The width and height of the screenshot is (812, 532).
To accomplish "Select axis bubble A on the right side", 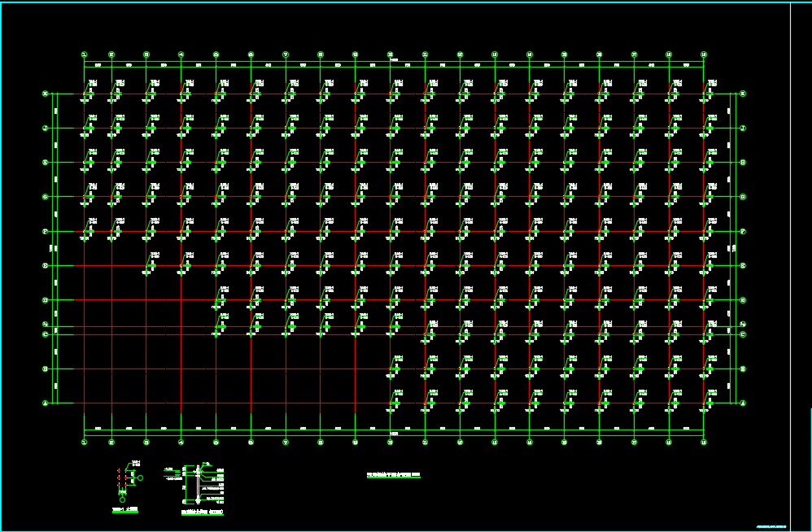I will point(743,403).
